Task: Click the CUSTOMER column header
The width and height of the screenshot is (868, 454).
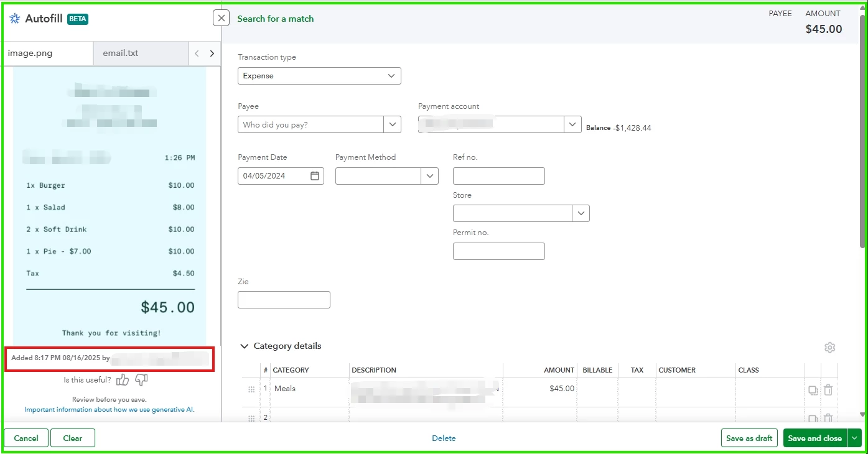Action: coord(677,370)
